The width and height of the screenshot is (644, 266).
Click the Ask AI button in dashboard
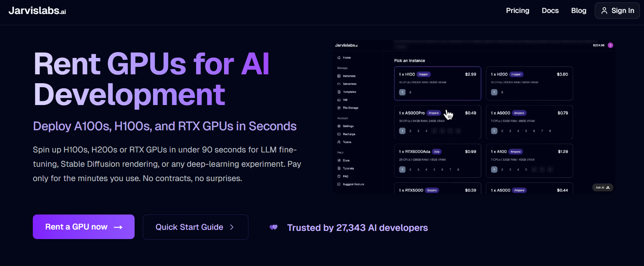point(603,188)
